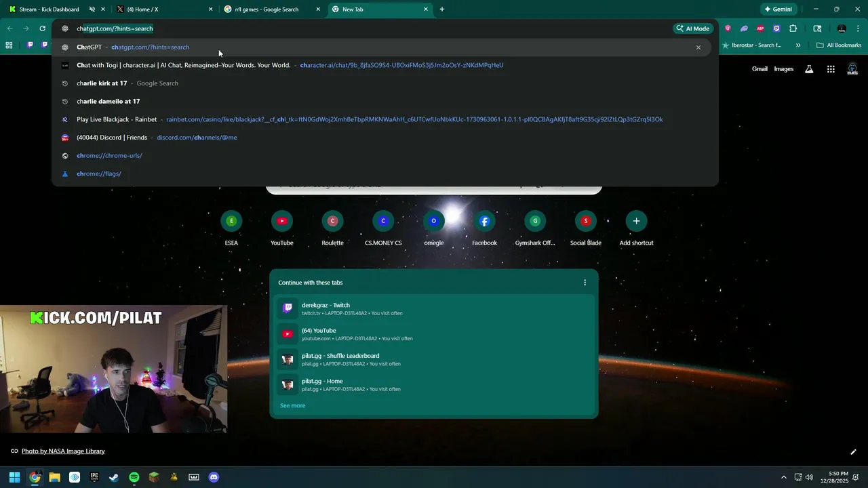Expand hidden bookmarks with the double chevron
The image size is (868, 488).
click(x=798, y=45)
